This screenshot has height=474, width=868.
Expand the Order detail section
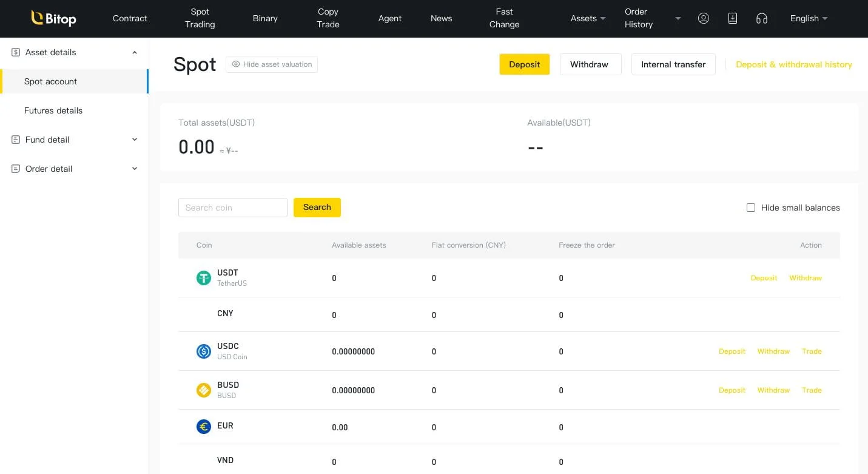coord(135,169)
